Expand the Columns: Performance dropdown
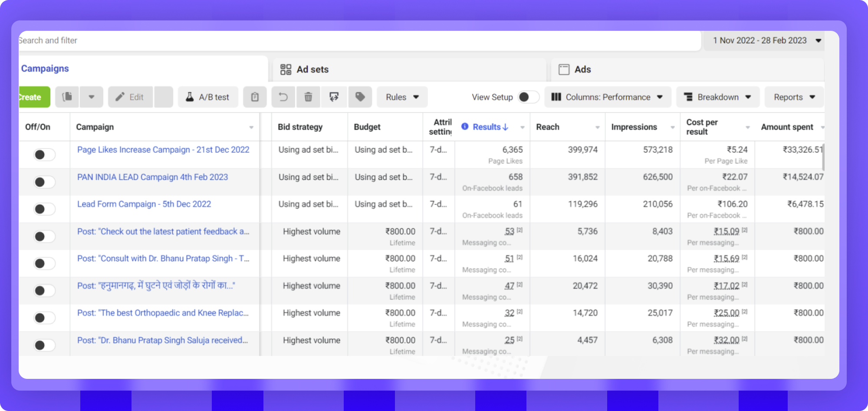 pyautogui.click(x=608, y=97)
